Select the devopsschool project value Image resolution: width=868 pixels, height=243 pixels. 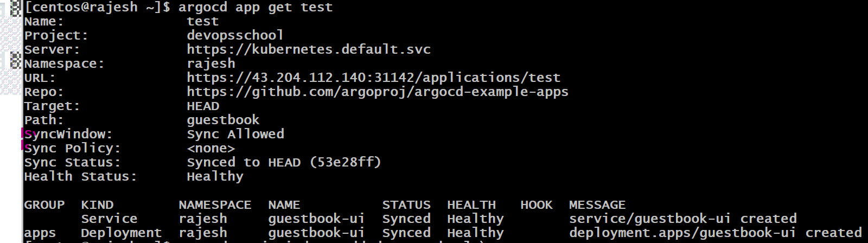[235, 35]
